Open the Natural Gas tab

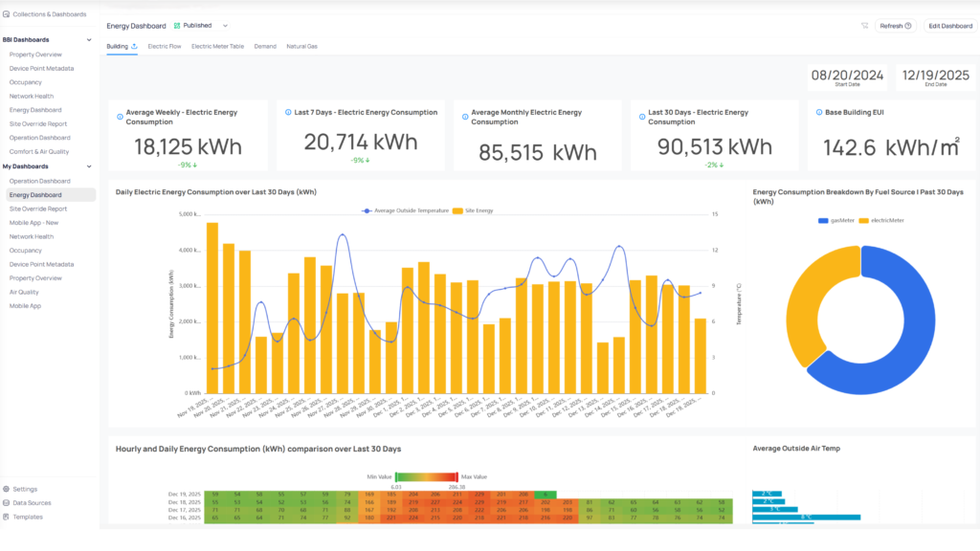301,46
